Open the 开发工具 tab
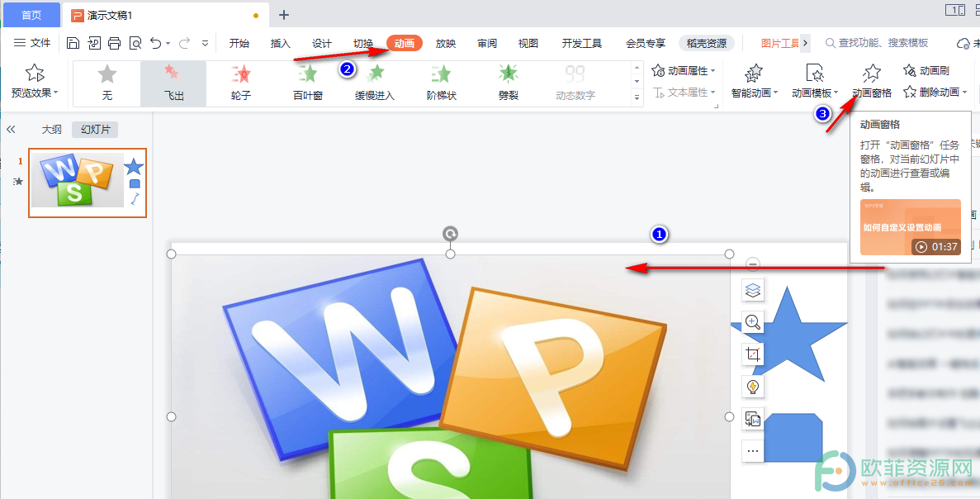This screenshot has width=980, height=499. pyautogui.click(x=582, y=43)
